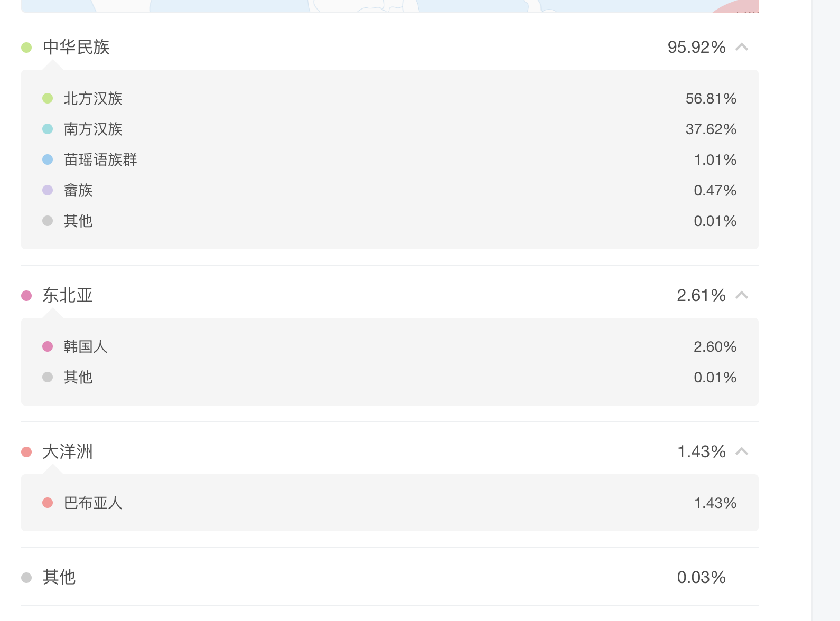Click the blue dot beside 苗瑶语族群
The width and height of the screenshot is (840, 621).
coord(48,159)
